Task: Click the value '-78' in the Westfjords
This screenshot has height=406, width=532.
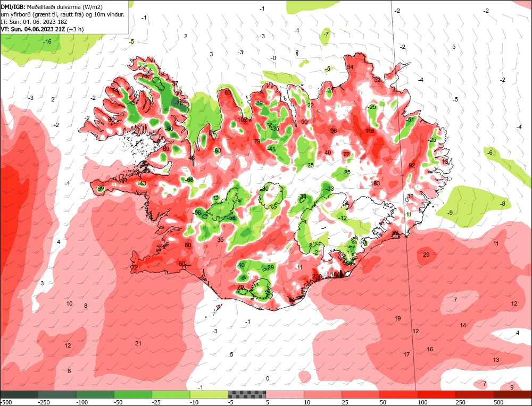Action: (178, 103)
